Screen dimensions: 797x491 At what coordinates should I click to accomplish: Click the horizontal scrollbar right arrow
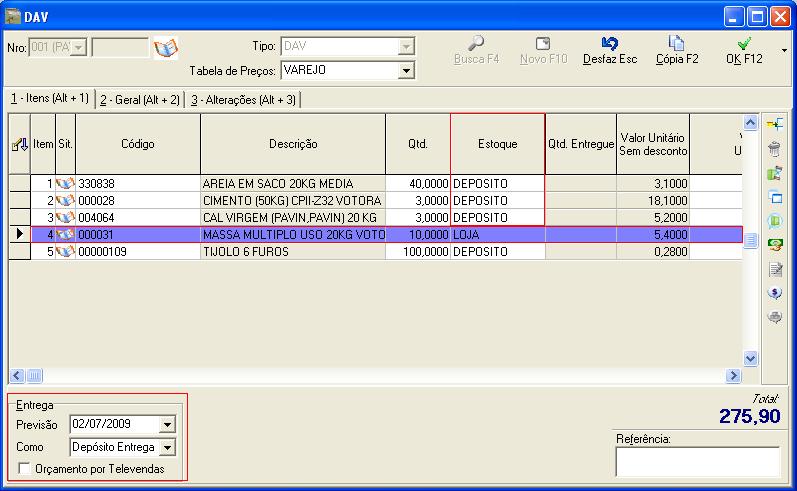click(733, 376)
